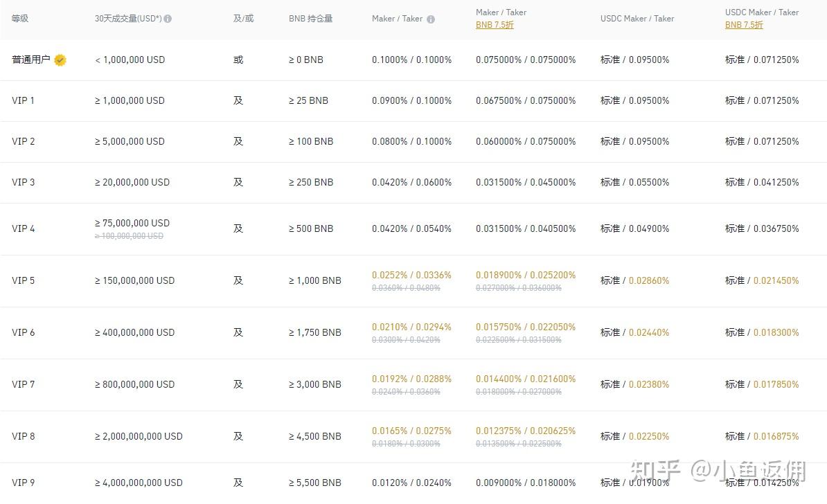Viewport: 827px width, 504px height.
Task: Click the < 1,000,000 USD volume cell
Action: 130,60
